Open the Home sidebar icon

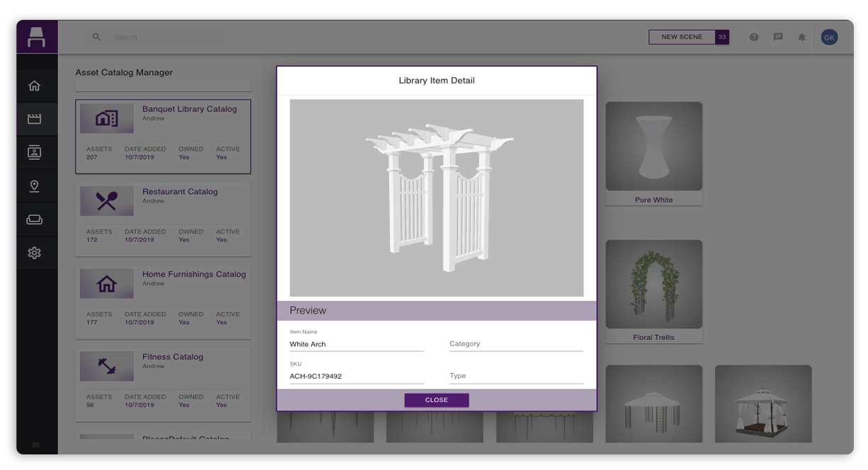coord(34,86)
